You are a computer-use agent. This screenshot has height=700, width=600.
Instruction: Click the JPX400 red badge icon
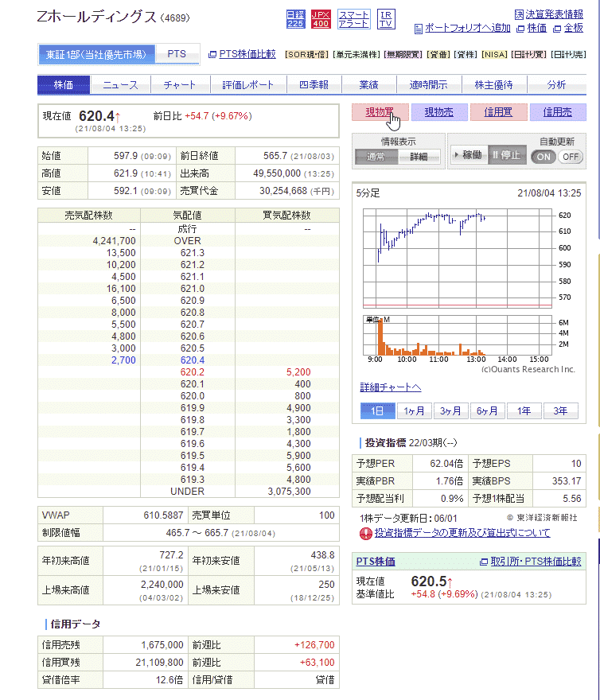click(x=321, y=19)
